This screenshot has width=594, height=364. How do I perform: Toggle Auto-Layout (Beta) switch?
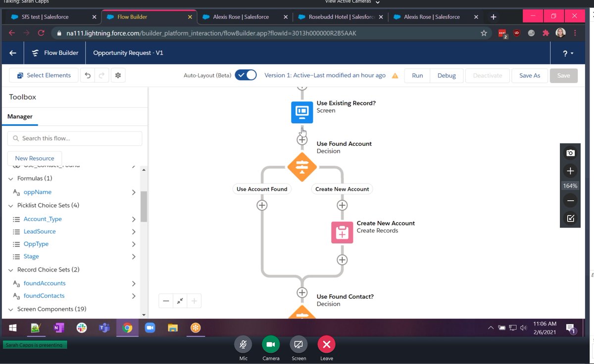coord(246,75)
